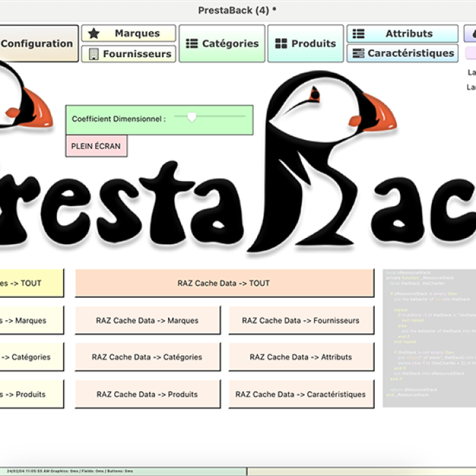Go to the Attributs section

[403, 33]
